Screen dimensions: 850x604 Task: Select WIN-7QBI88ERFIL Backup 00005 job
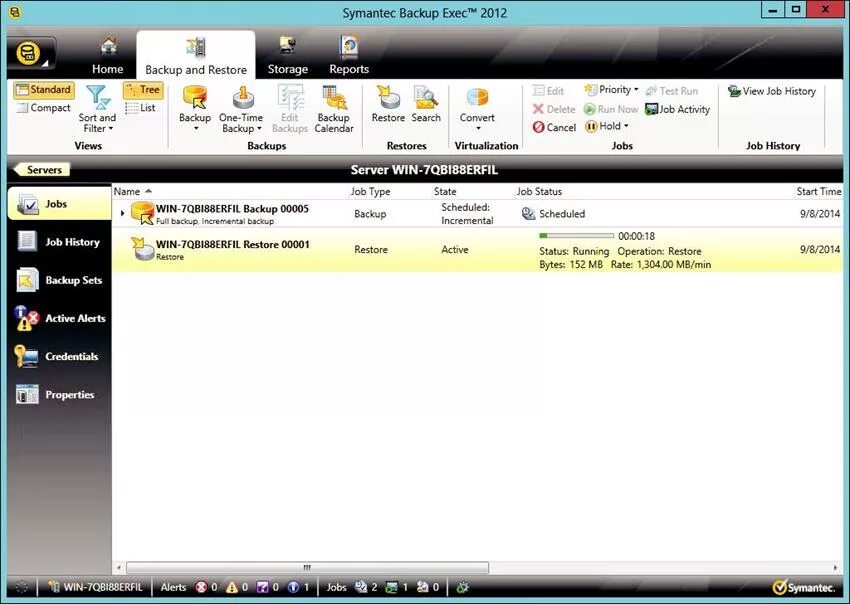tap(477, 214)
